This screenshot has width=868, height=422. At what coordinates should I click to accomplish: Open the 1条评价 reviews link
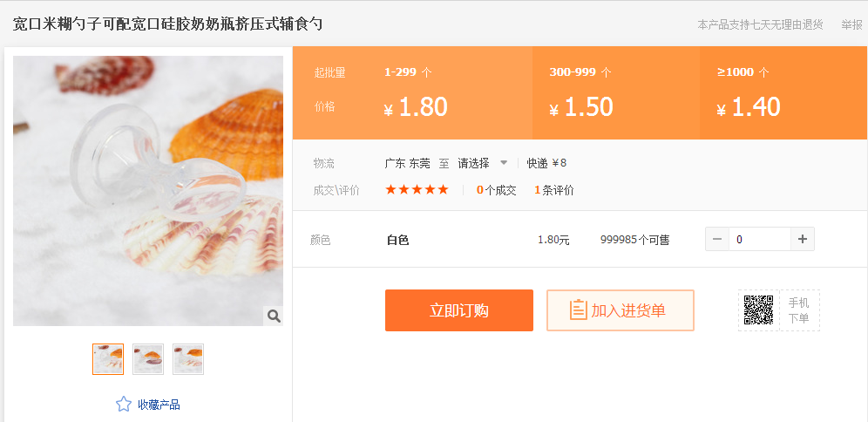(x=554, y=190)
